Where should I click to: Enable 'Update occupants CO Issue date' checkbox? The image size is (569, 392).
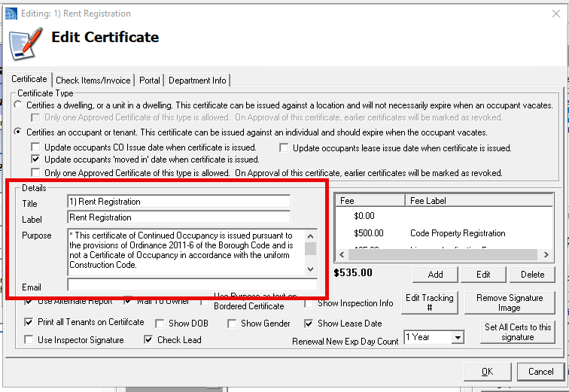pos(36,147)
